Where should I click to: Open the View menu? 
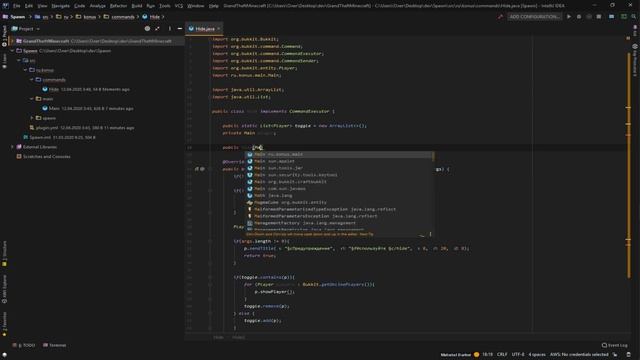pos(42,6)
